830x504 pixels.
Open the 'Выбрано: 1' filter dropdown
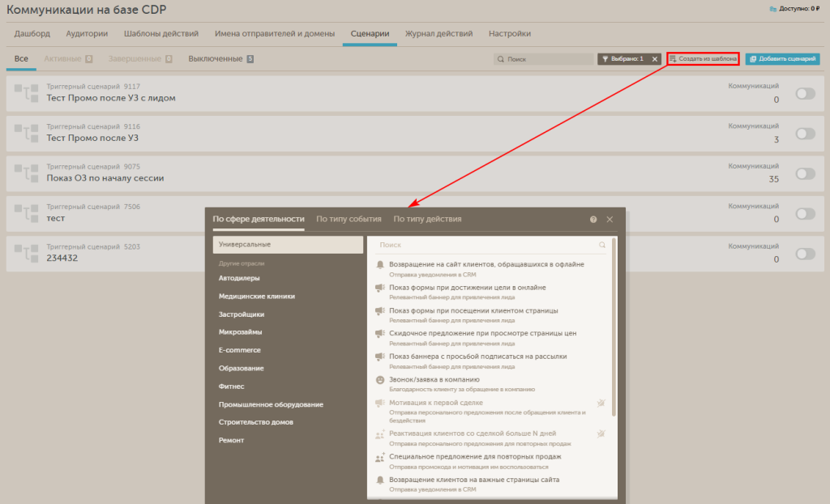tap(622, 59)
